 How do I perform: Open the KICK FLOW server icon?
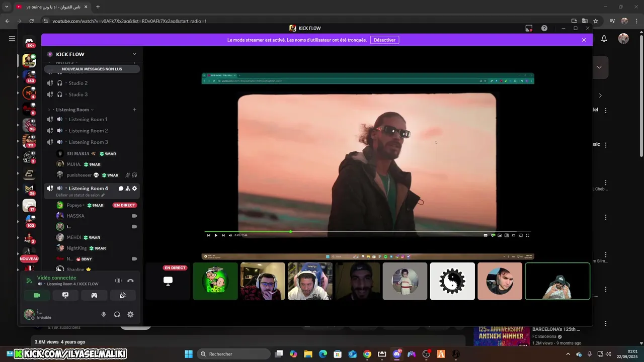[x=29, y=61]
